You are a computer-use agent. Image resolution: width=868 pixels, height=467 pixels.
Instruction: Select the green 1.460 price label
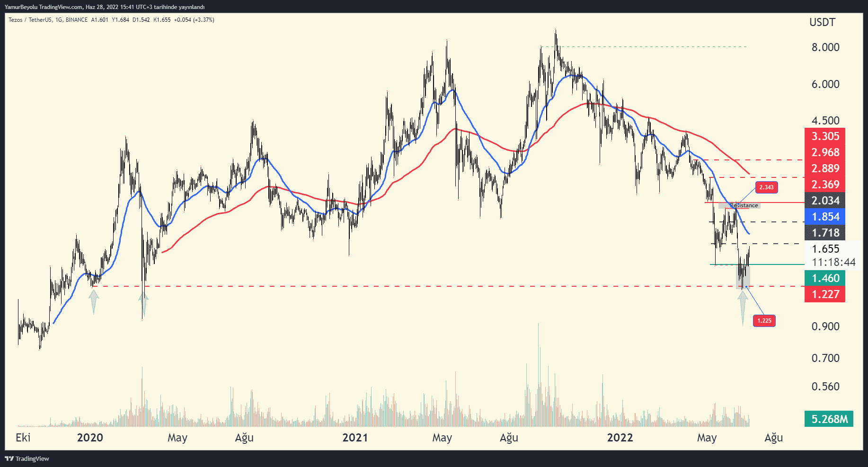(x=825, y=278)
